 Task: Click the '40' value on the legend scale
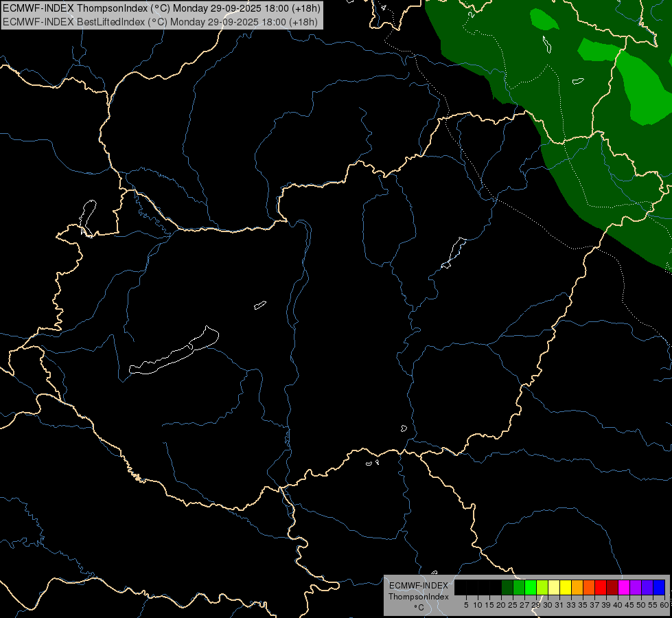(618, 605)
